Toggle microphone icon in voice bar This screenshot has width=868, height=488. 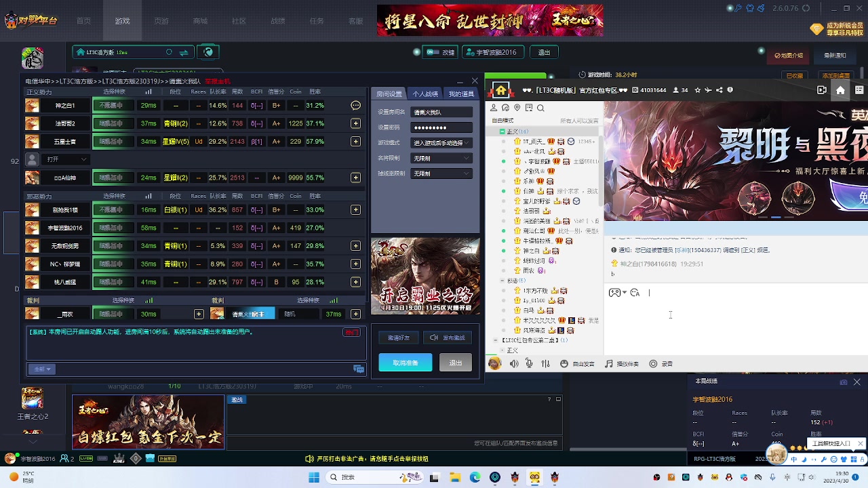pyautogui.click(x=529, y=364)
